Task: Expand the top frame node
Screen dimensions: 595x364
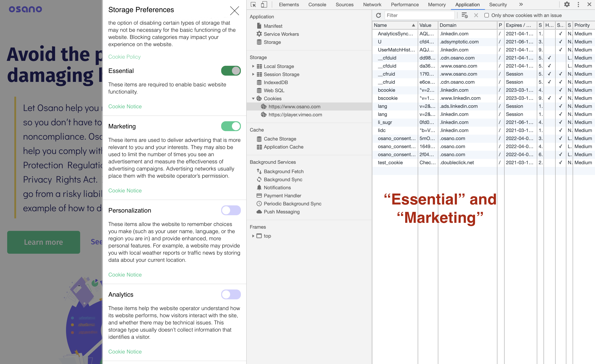Action: tap(253, 236)
